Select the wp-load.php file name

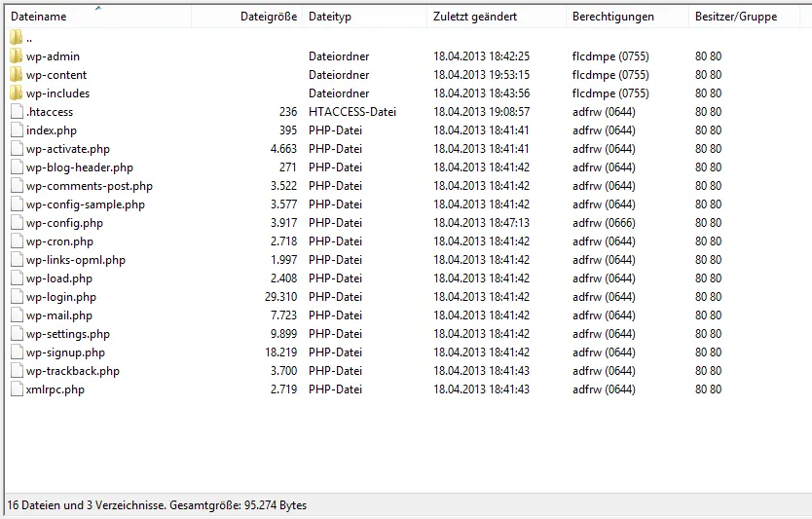coord(59,278)
